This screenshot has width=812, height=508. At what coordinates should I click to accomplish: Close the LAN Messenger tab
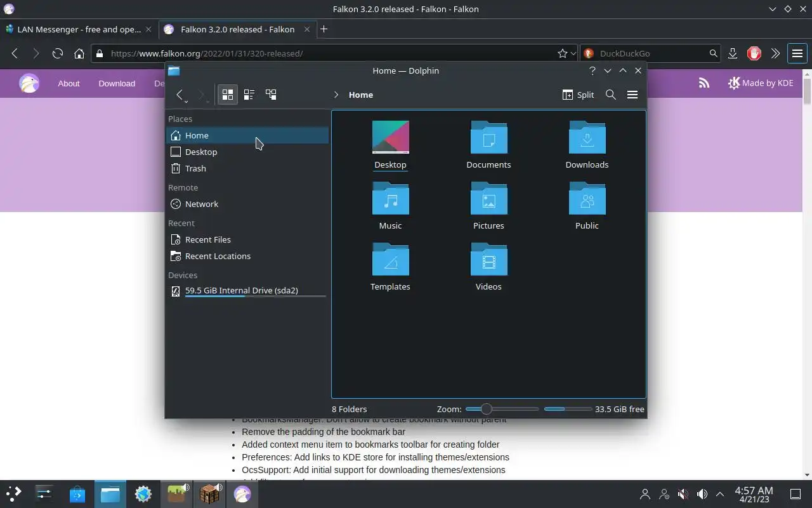click(148, 29)
